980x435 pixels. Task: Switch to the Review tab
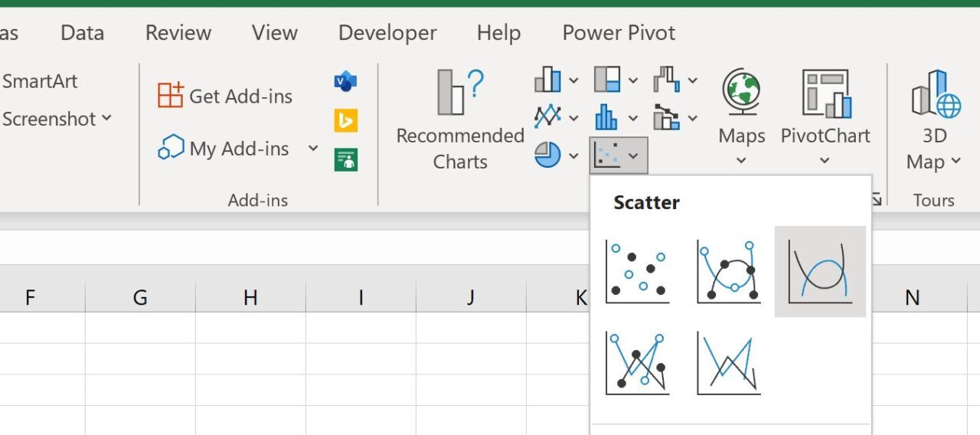(178, 33)
